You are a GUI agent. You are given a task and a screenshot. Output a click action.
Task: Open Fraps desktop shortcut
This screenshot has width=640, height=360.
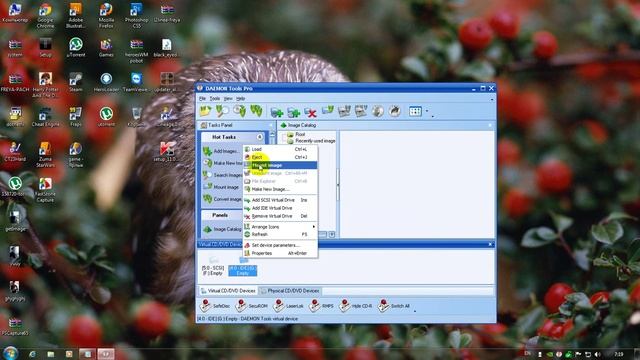(x=76, y=117)
